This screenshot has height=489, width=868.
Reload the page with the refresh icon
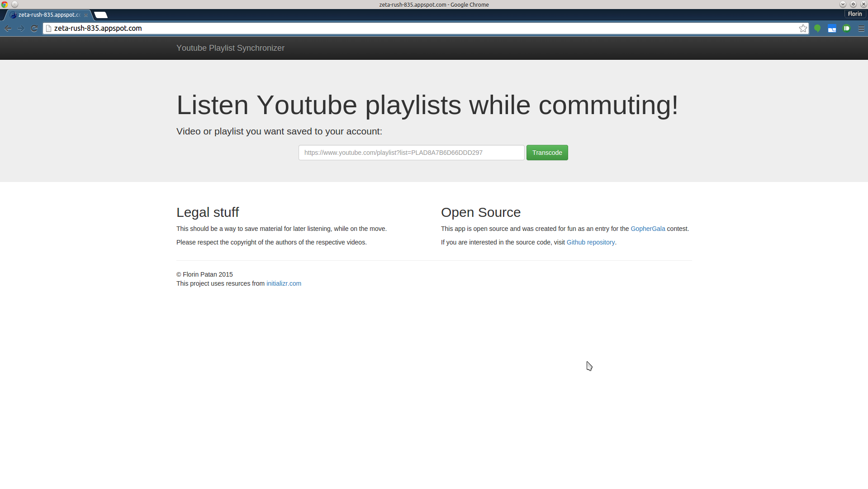click(x=34, y=29)
